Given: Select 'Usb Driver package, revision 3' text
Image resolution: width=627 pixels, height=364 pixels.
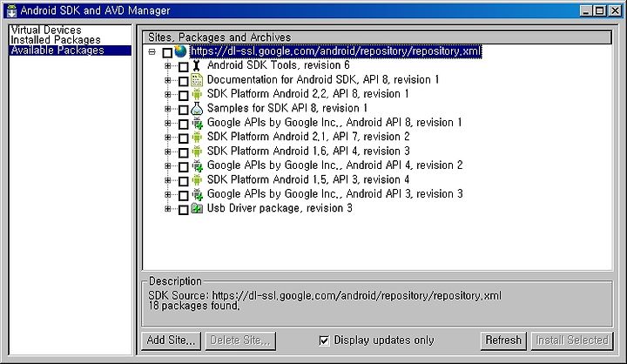Looking at the screenshot, I should 280,208.
